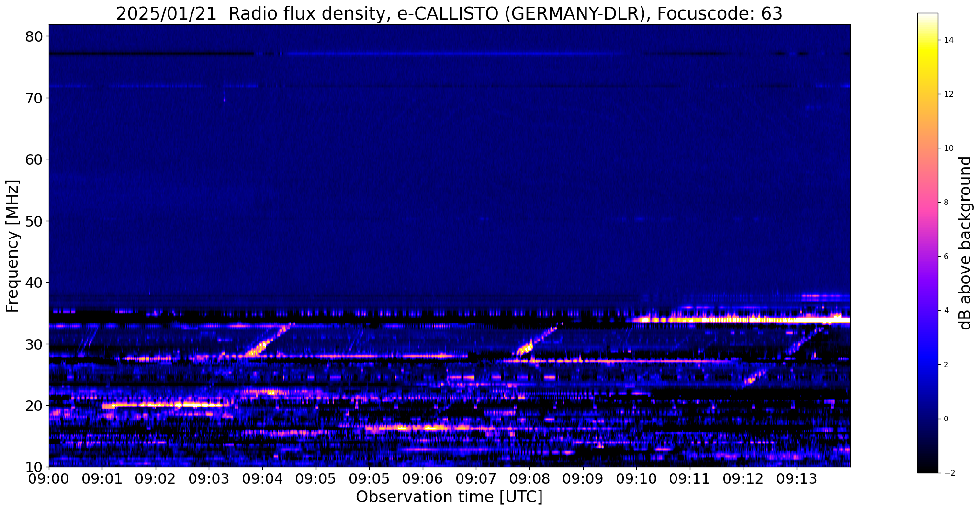
Task: Pick the 2 tick on the colorbar
Action: [x=946, y=365]
